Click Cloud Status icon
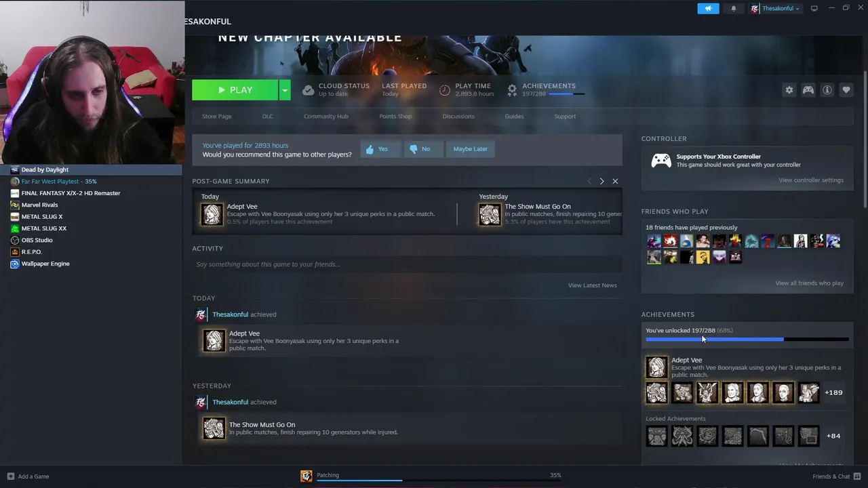The image size is (868, 488). click(x=308, y=90)
